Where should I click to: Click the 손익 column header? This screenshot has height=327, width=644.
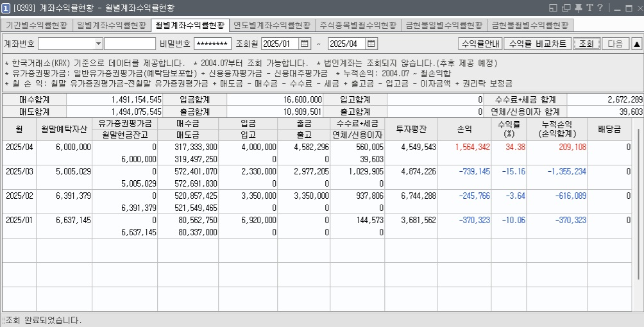click(464, 129)
